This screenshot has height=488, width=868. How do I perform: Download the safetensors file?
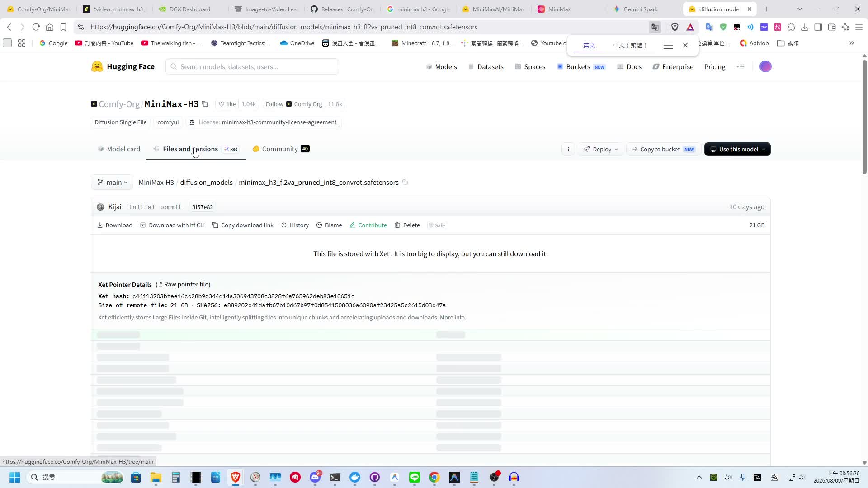click(115, 225)
